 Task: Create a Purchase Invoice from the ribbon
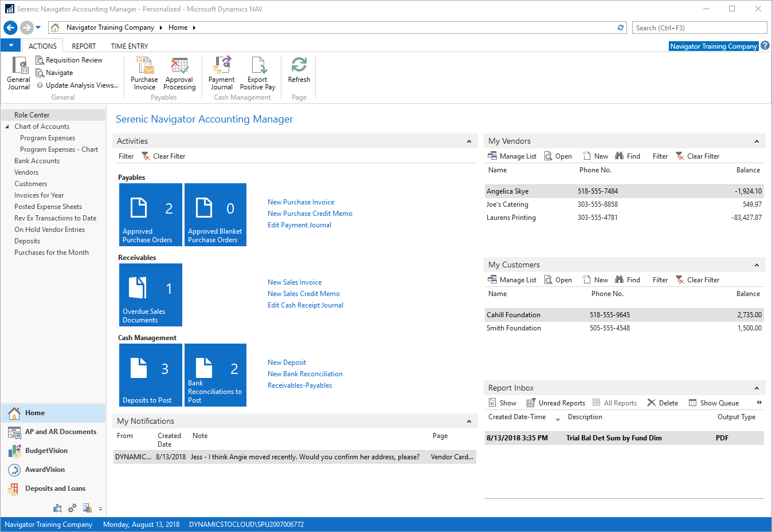pos(144,73)
